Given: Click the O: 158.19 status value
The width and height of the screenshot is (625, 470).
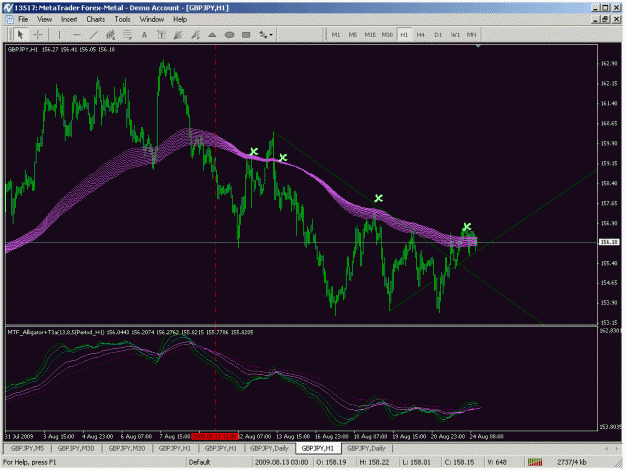Looking at the screenshot, I should click(x=331, y=462).
